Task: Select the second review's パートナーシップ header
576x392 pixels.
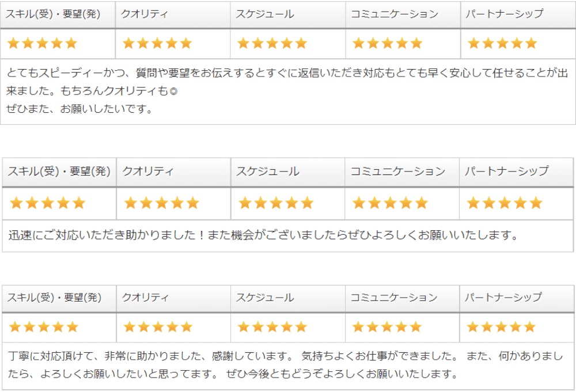Action: (507, 171)
